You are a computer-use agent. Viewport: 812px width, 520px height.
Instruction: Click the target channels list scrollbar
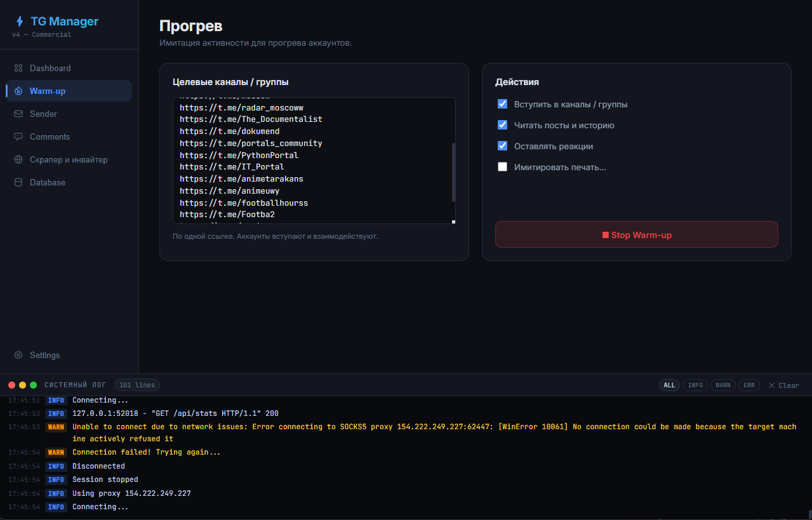click(x=453, y=171)
